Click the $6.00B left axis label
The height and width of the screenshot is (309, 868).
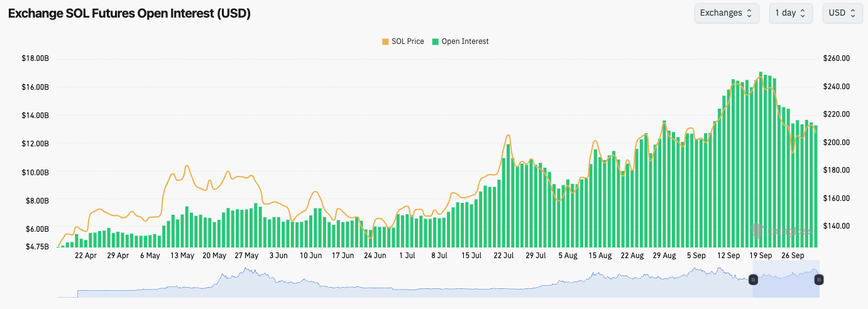36,229
